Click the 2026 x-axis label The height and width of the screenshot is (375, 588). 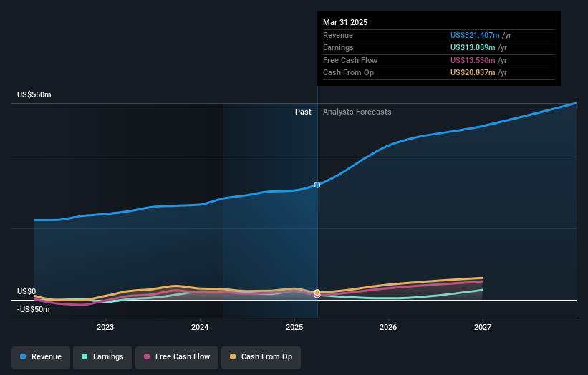pos(388,327)
